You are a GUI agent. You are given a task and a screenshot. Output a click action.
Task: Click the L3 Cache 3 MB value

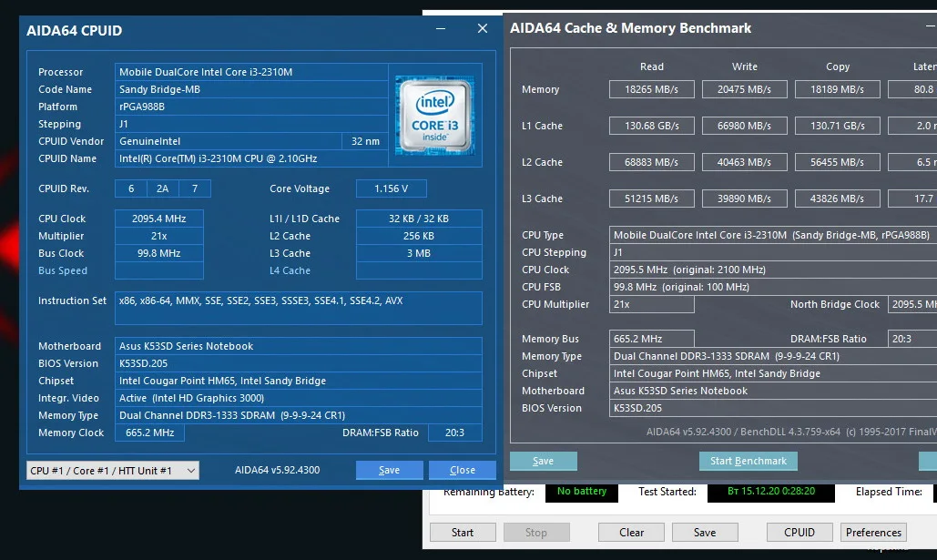(419, 253)
